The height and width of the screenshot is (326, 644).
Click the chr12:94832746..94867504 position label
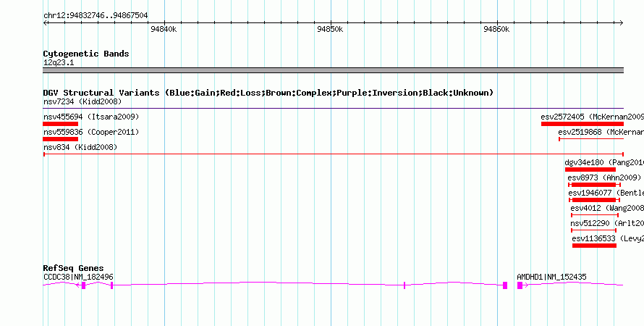[x=96, y=16]
